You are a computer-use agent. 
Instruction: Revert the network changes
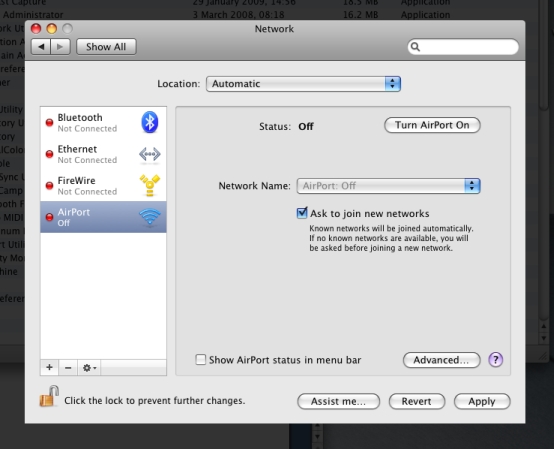coord(417,401)
